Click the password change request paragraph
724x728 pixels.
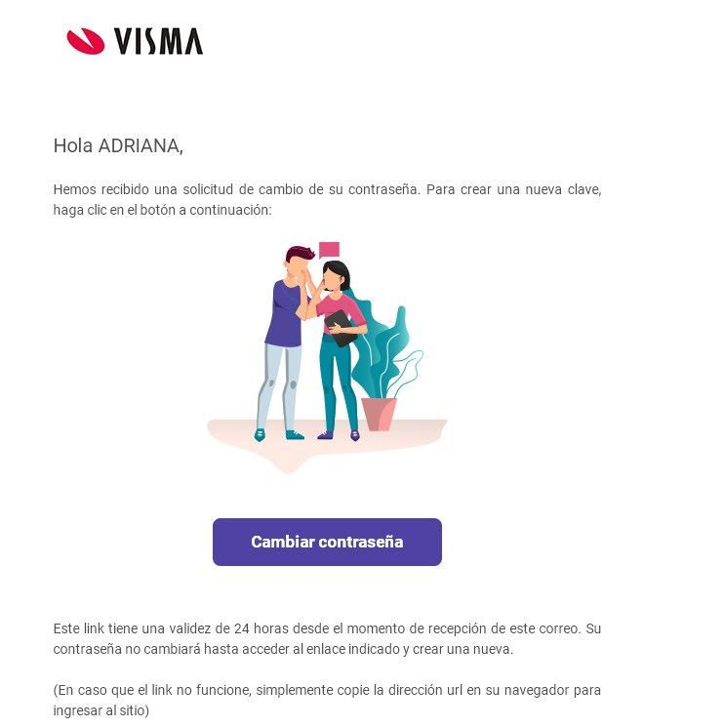point(327,200)
